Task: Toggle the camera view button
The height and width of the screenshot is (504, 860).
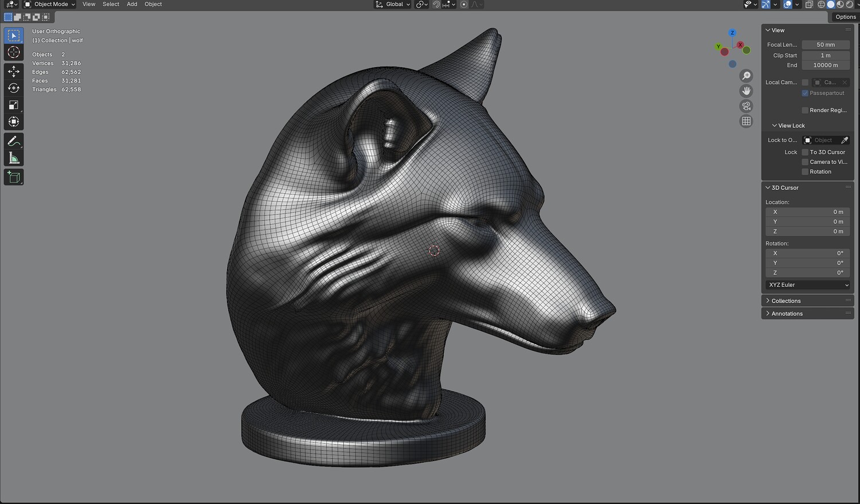Action: (746, 106)
